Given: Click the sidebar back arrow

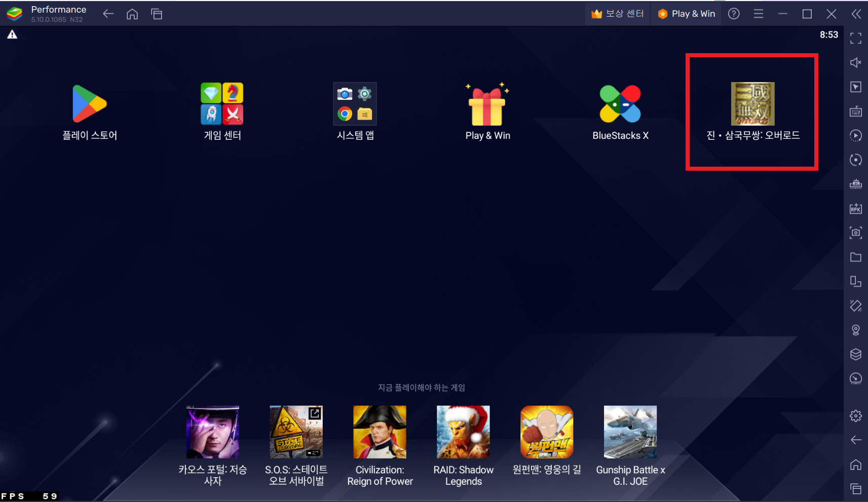Looking at the screenshot, I should [x=856, y=440].
